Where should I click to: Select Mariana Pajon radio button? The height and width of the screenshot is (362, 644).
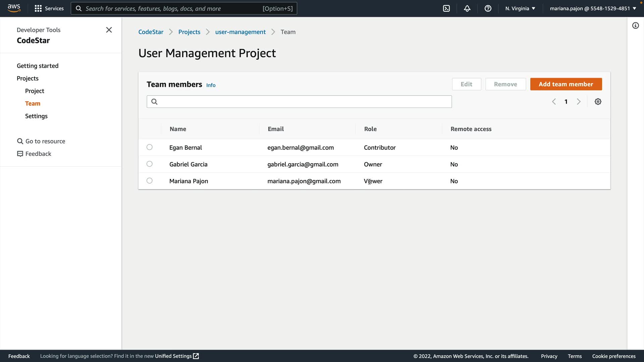click(150, 181)
